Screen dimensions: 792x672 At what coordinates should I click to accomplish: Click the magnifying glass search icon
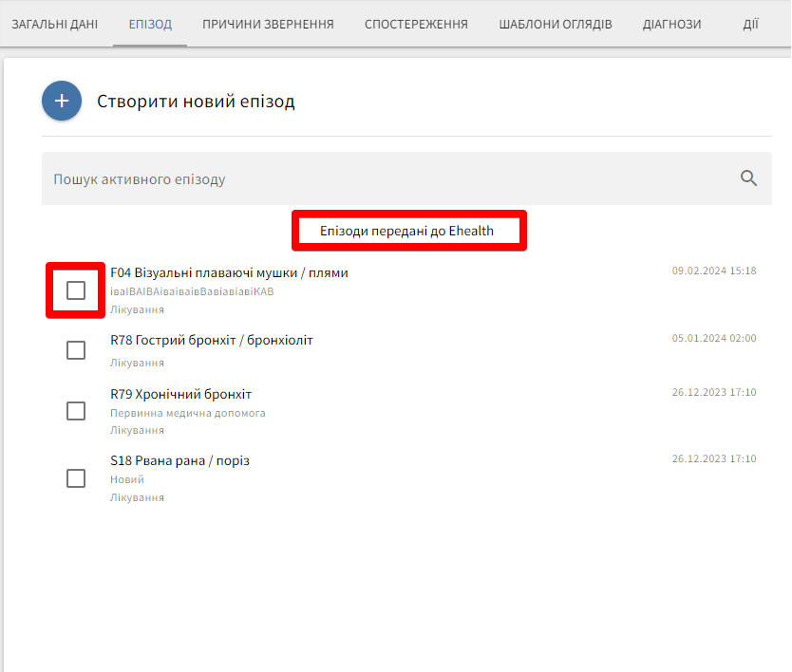coord(748,178)
